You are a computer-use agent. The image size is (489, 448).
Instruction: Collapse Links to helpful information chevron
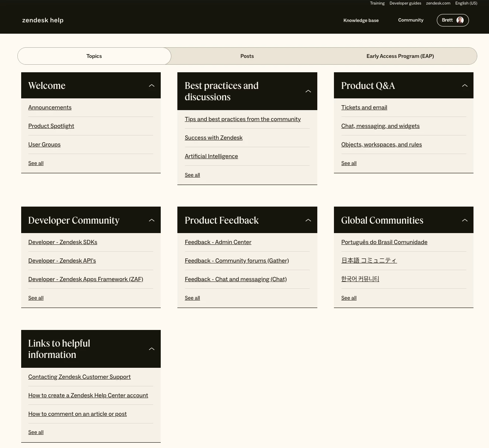pos(152,349)
